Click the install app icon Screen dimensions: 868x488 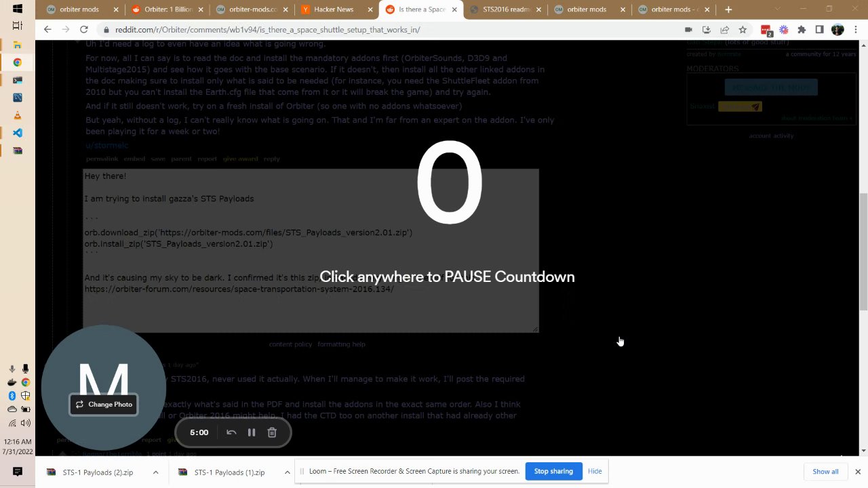click(706, 30)
